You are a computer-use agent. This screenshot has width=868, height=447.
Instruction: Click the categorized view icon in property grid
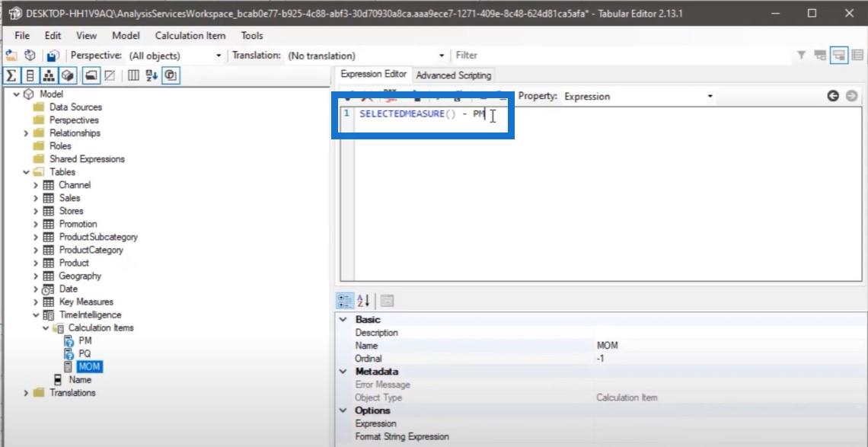click(345, 301)
